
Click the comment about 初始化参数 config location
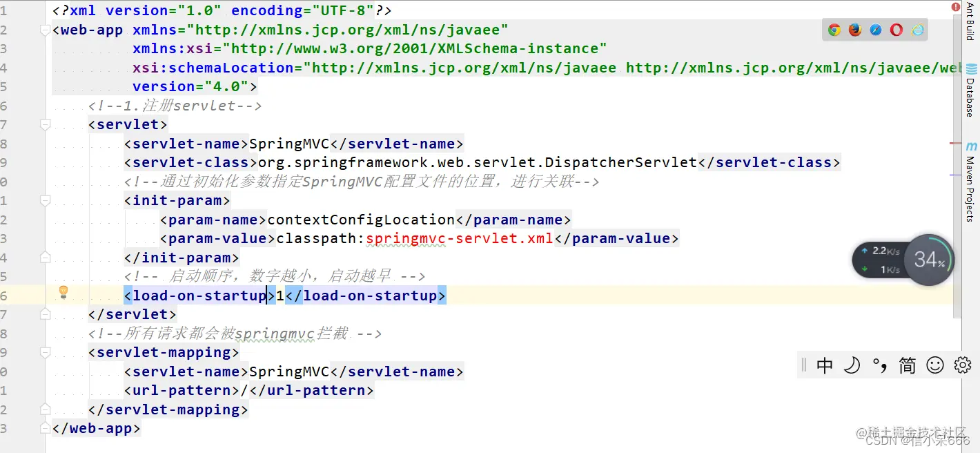pos(362,182)
